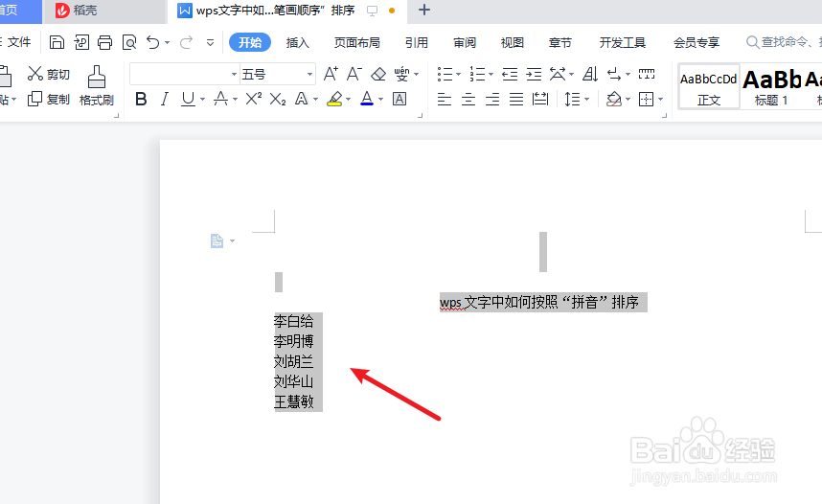Justify the paragraph text
Screen dimensions: 822x504
tap(516, 99)
